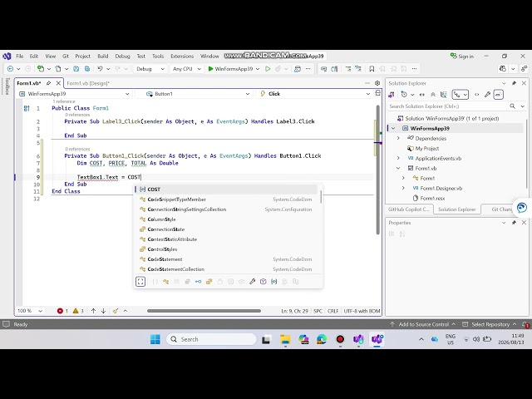
Task: Open the Debug menu
Action: coord(122,56)
